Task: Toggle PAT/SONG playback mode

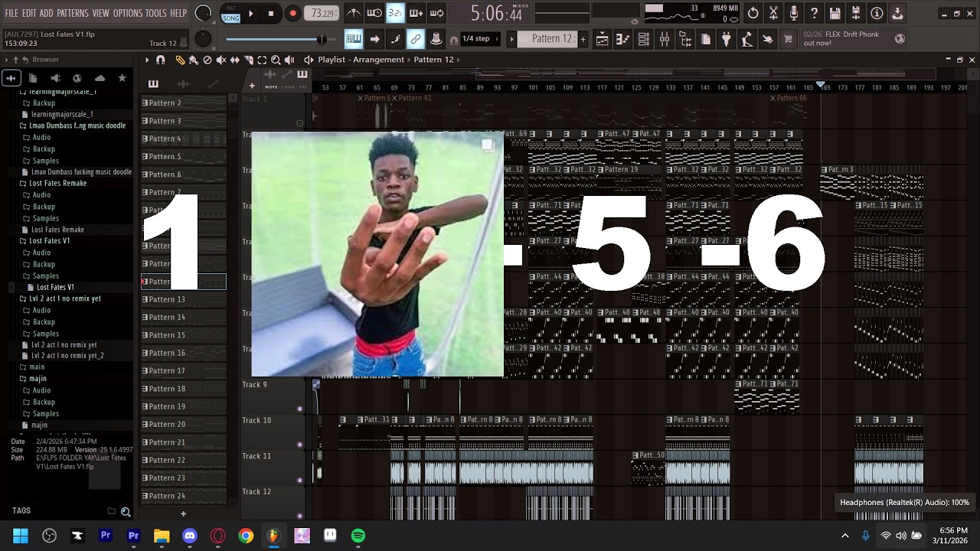Action: click(x=230, y=14)
